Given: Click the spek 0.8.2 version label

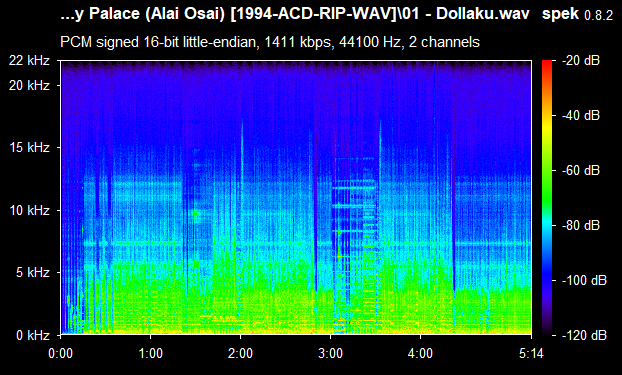Looking at the screenshot, I should (x=578, y=14).
